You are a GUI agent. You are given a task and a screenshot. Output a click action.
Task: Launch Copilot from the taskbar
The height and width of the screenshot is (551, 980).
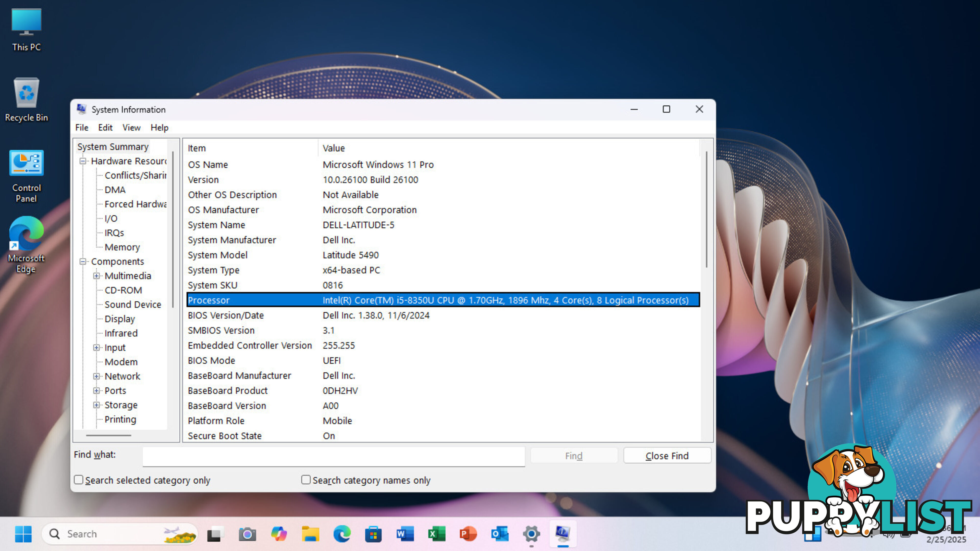pos(279,533)
